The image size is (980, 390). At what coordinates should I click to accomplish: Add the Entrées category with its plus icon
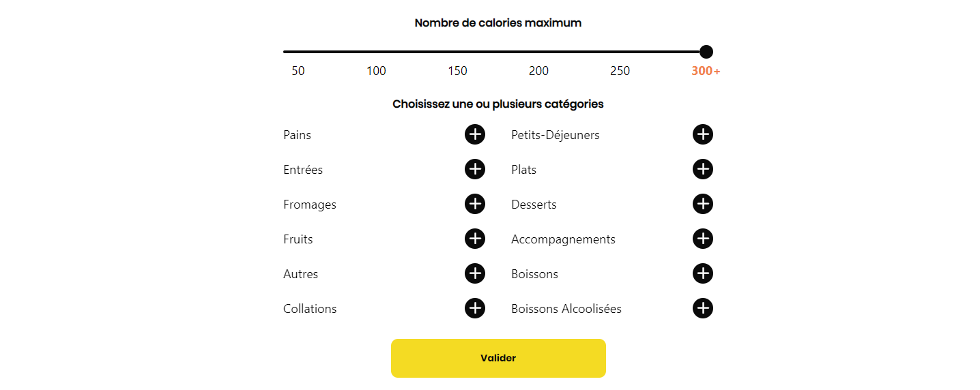[475, 169]
